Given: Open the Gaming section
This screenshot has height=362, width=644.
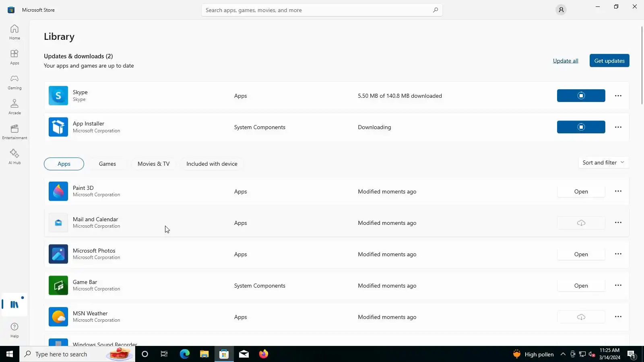Looking at the screenshot, I should pyautogui.click(x=14, y=82).
